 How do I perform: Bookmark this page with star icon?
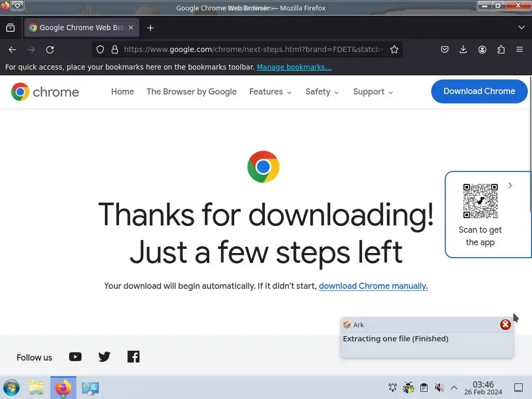394,49
